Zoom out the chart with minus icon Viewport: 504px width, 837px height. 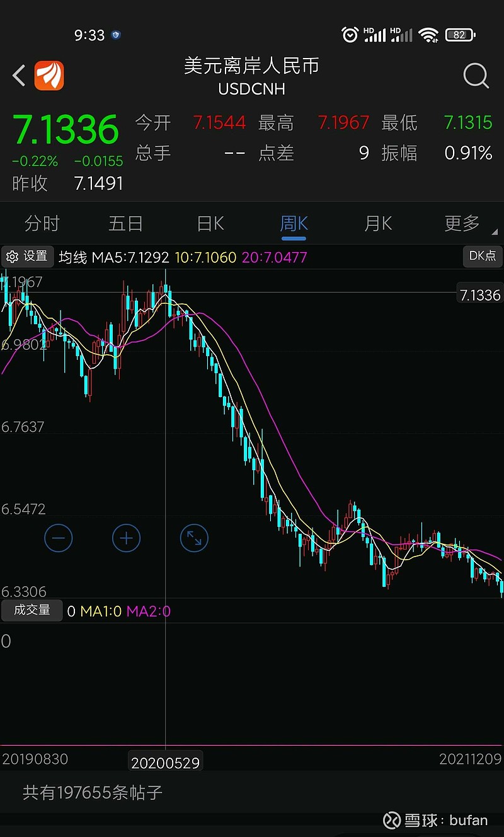59,538
